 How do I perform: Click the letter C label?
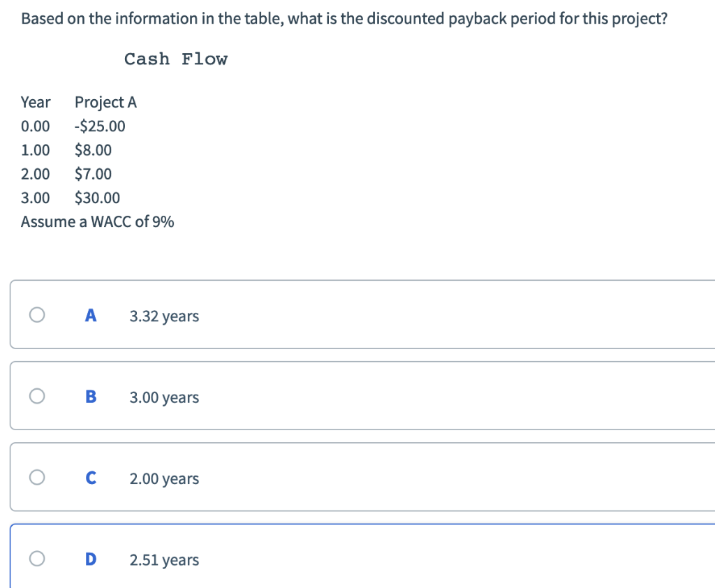pos(90,477)
